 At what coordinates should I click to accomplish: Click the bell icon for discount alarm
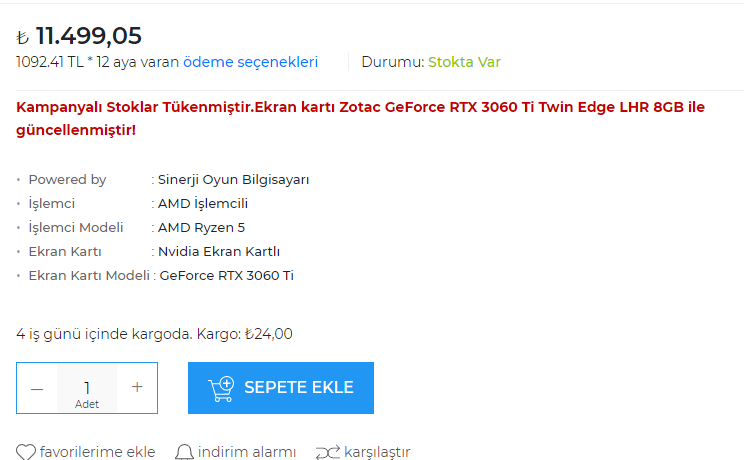point(184,452)
